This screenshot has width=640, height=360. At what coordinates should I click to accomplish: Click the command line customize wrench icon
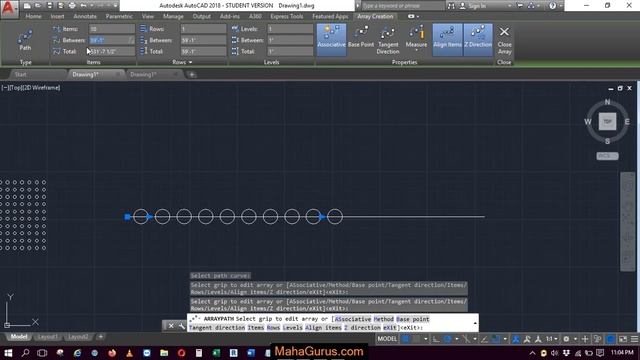(x=182, y=326)
